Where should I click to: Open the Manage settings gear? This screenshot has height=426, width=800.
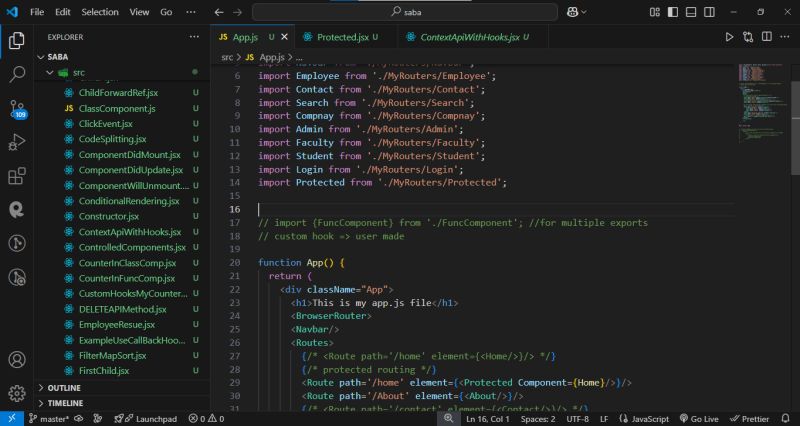pyautogui.click(x=17, y=393)
